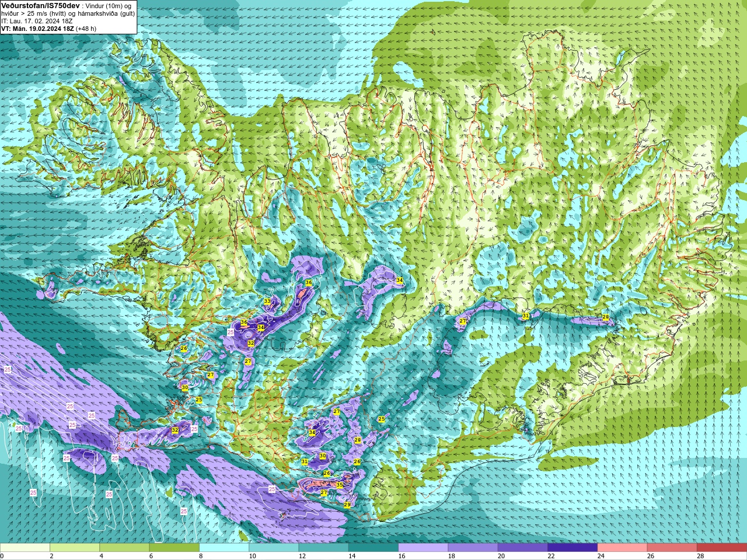
Task: Click the 0–2 m/s pale yellow legend swatch
Action: click(x=25, y=548)
